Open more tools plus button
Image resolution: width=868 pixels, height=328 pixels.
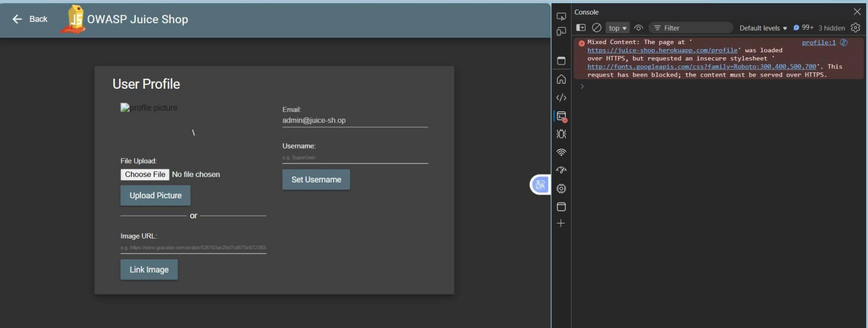pos(561,223)
